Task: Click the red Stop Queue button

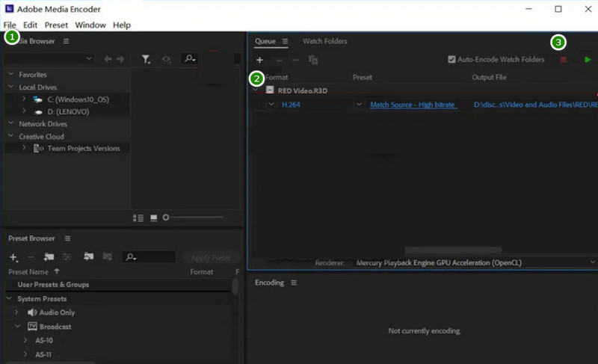Action: click(x=564, y=60)
